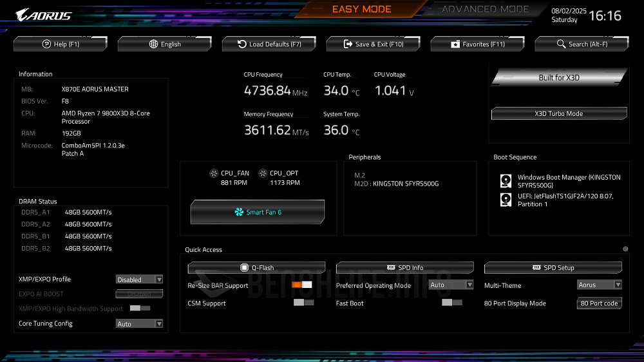This screenshot has width=644, height=362.
Task: Click the CPU_OPT fan icon
Action: tap(263, 173)
